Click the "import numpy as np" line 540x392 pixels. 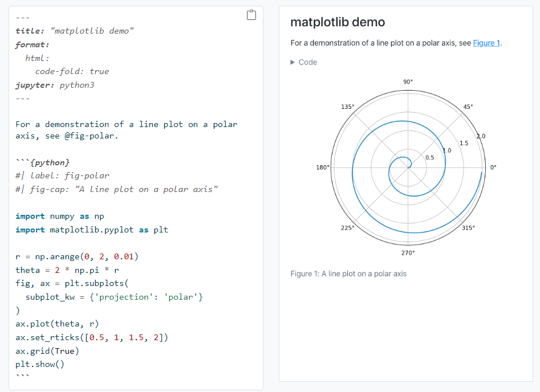(x=60, y=216)
